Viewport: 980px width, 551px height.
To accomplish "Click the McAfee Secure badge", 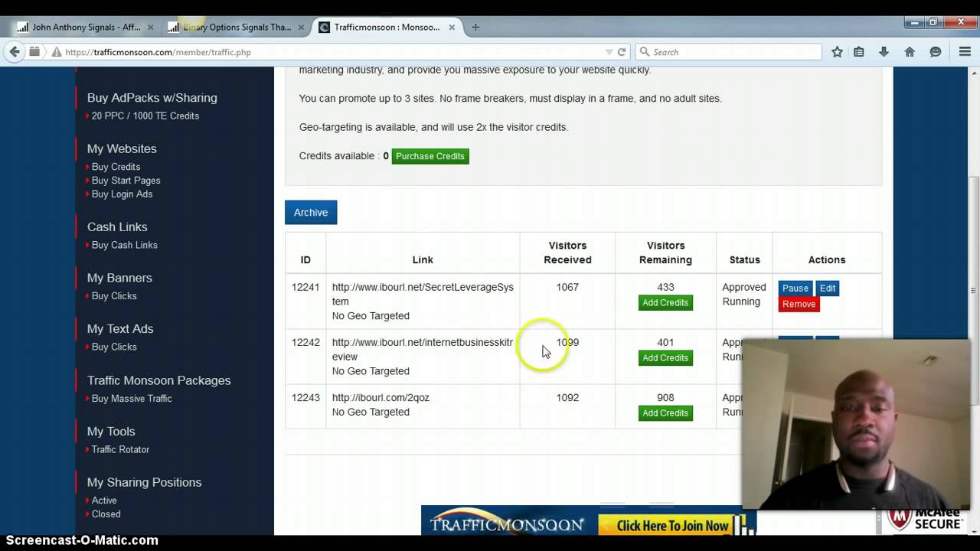I will click(x=924, y=521).
